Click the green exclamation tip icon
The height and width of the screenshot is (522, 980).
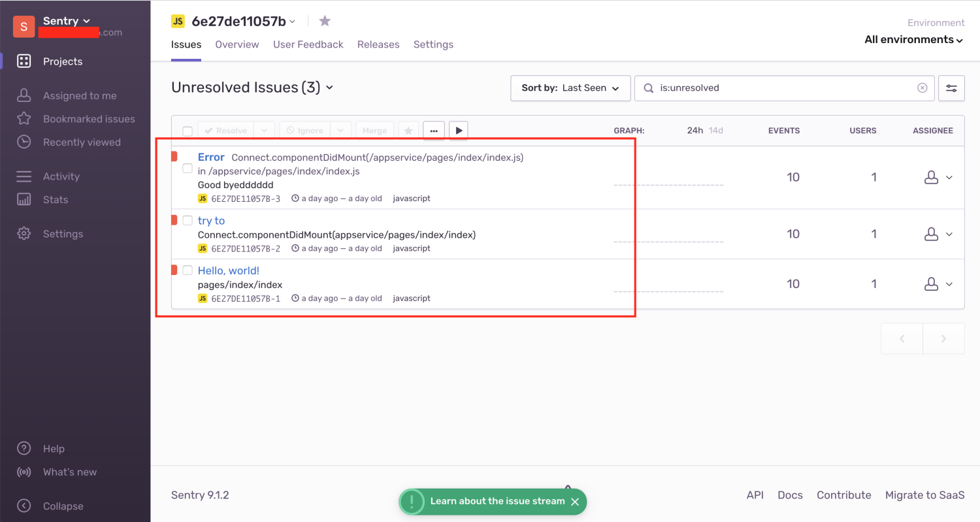point(412,502)
